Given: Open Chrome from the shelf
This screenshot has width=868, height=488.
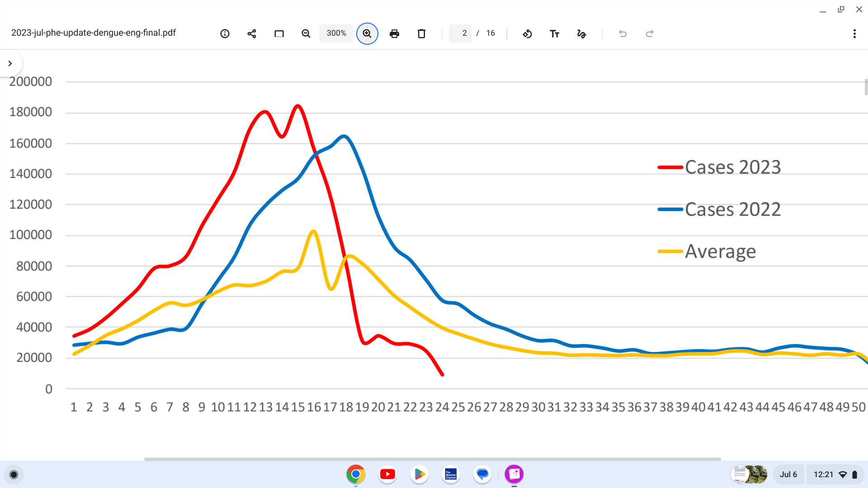Looking at the screenshot, I should (x=356, y=474).
